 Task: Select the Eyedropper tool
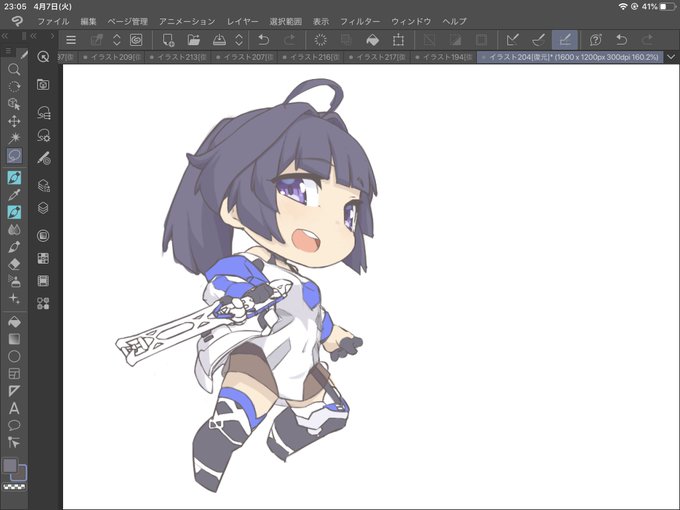point(14,195)
